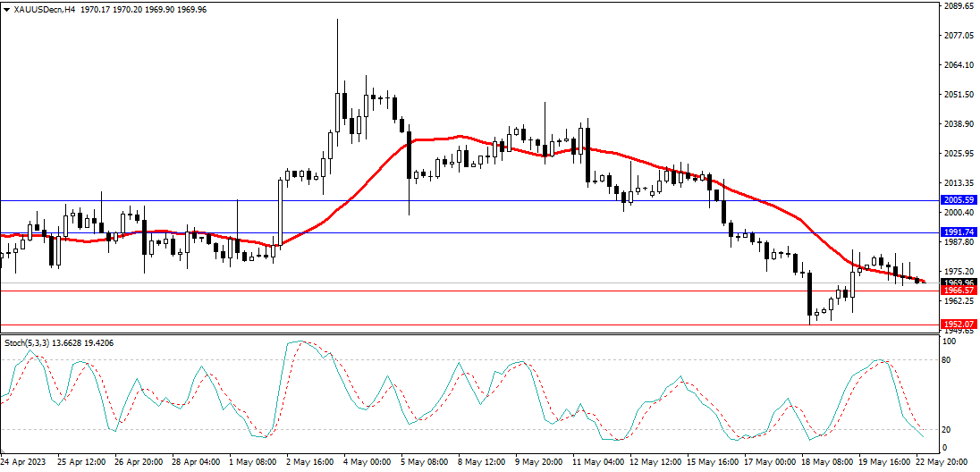The image size is (980, 472).
Task: Click the XAUUSDecn,H4 chart title text
Action: point(44,9)
